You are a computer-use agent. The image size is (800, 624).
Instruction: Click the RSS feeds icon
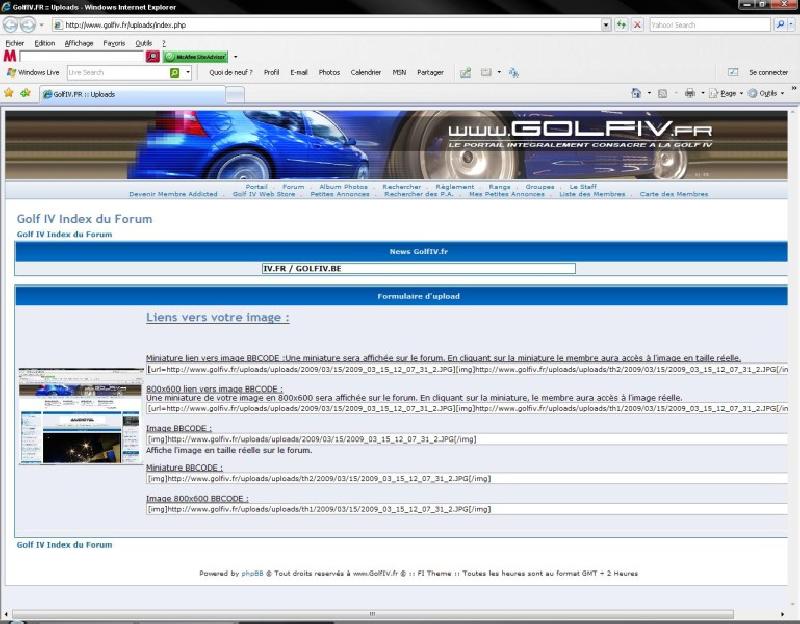(662, 93)
